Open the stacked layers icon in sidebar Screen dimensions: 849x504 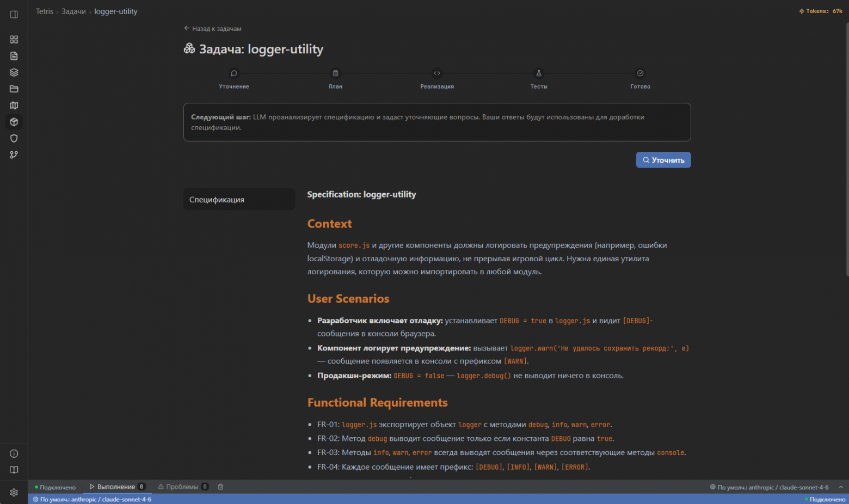tap(14, 72)
